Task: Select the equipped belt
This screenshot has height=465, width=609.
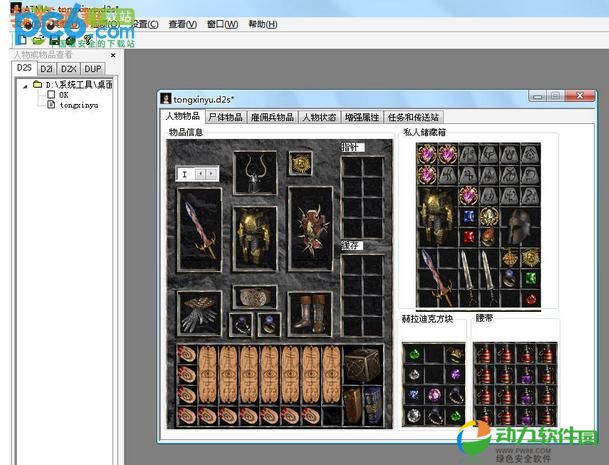Action: [255, 297]
